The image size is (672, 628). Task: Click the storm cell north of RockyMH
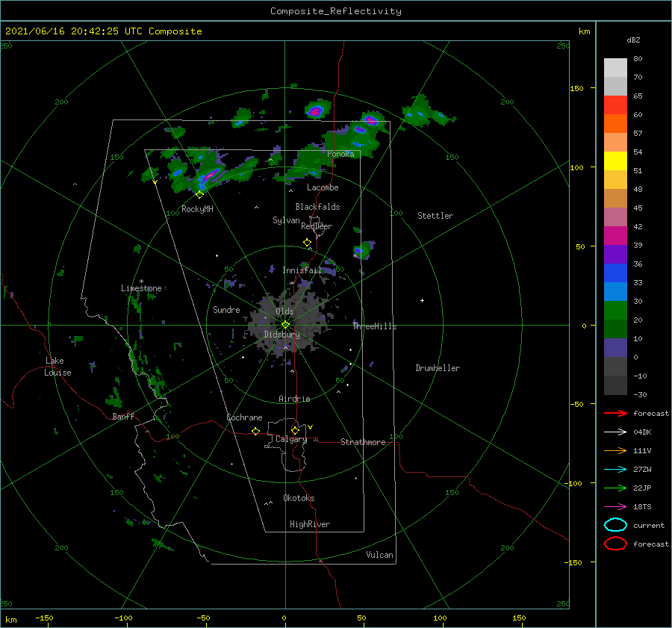tap(209, 175)
